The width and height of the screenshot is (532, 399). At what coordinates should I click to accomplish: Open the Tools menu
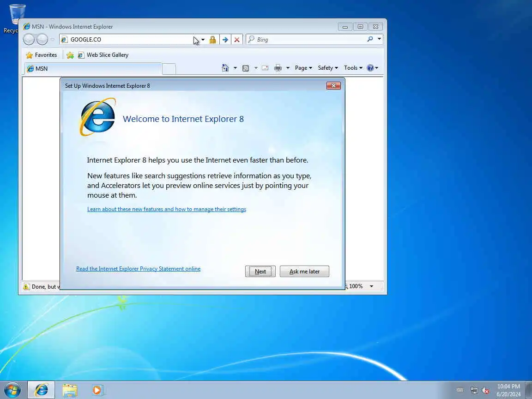point(353,68)
